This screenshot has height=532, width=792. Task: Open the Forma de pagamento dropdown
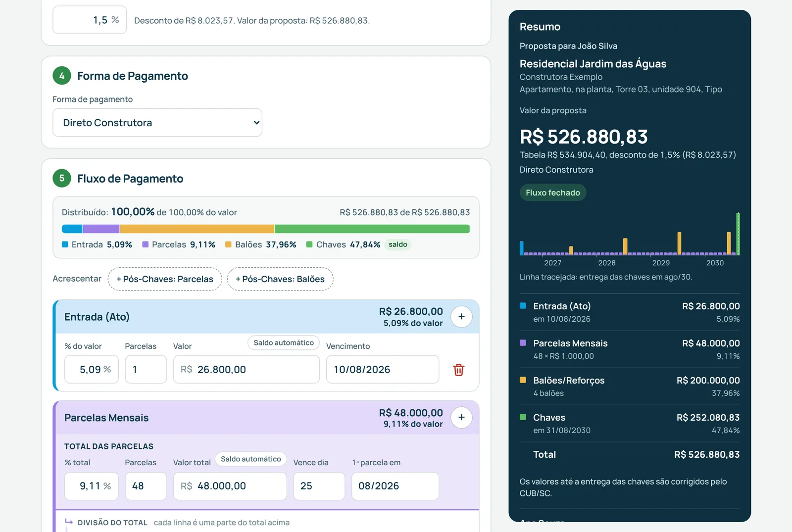point(157,123)
